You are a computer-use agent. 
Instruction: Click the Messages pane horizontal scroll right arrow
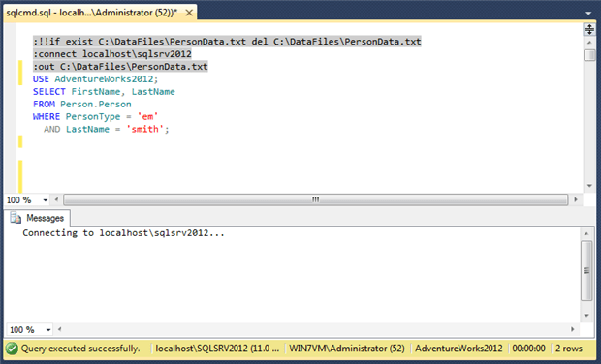coord(572,329)
